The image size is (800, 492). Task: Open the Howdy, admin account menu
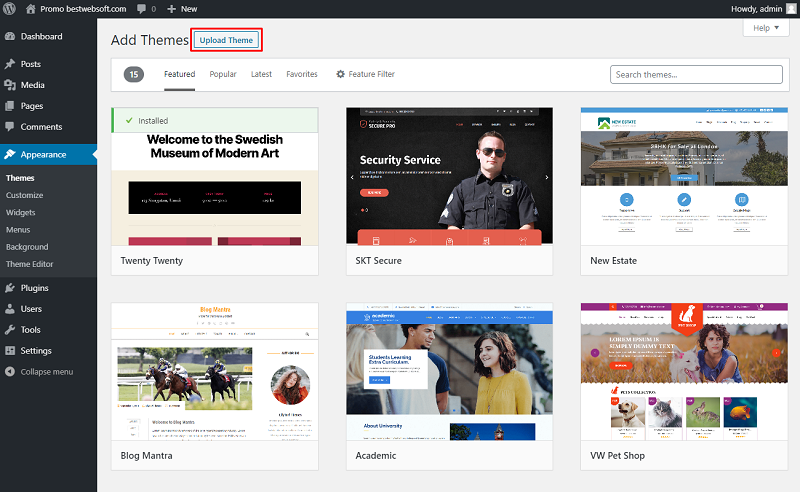[x=763, y=9]
